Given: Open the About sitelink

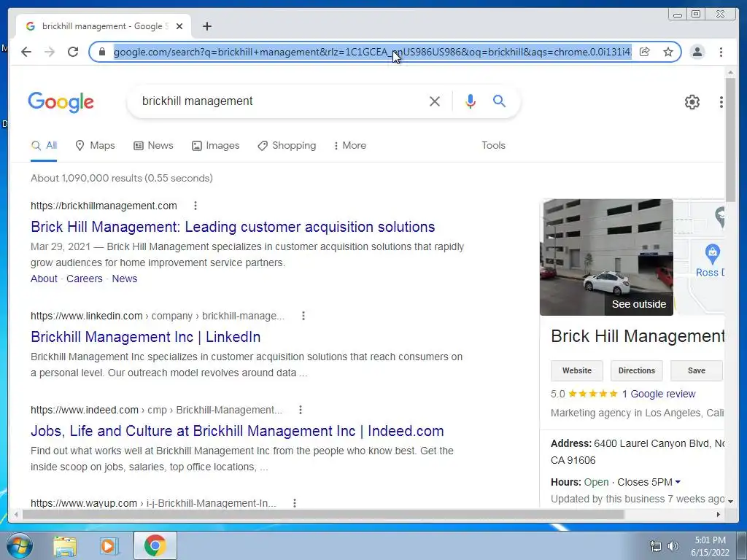Looking at the screenshot, I should pyautogui.click(x=44, y=279).
